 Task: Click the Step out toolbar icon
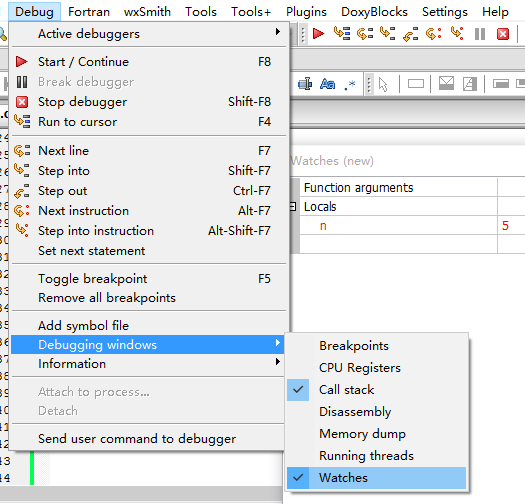pyautogui.click(x=410, y=33)
